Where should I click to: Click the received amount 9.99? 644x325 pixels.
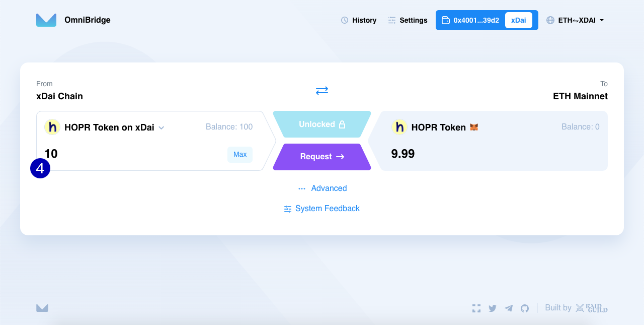pyautogui.click(x=403, y=154)
